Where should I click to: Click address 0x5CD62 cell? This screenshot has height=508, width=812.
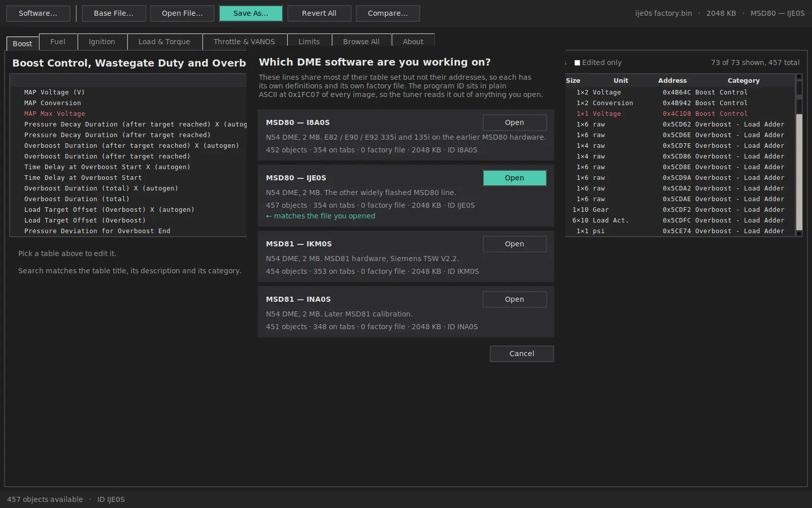[676, 124]
